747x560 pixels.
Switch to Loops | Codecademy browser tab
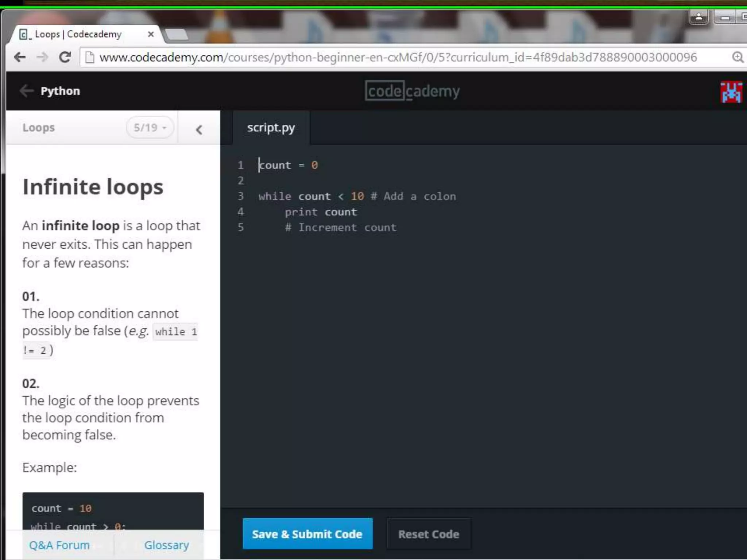click(x=78, y=34)
